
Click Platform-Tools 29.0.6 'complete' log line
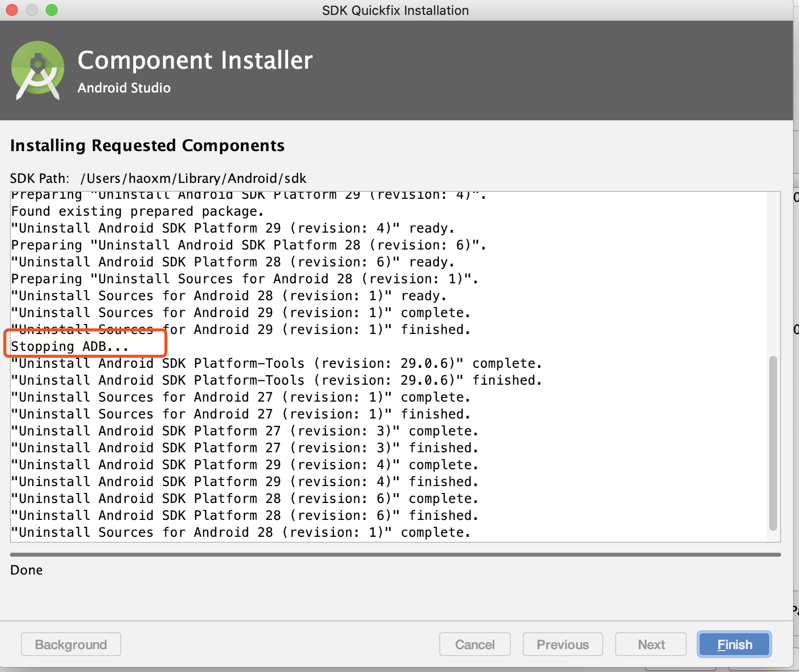point(277,363)
